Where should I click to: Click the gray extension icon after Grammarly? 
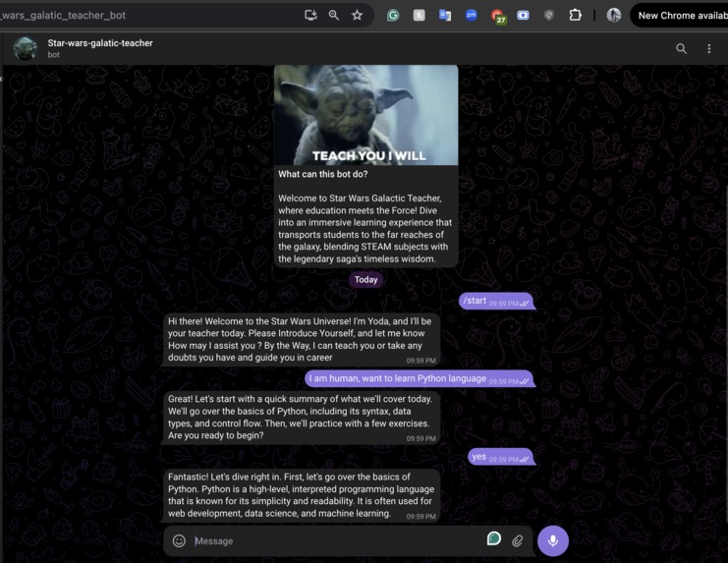(x=419, y=16)
